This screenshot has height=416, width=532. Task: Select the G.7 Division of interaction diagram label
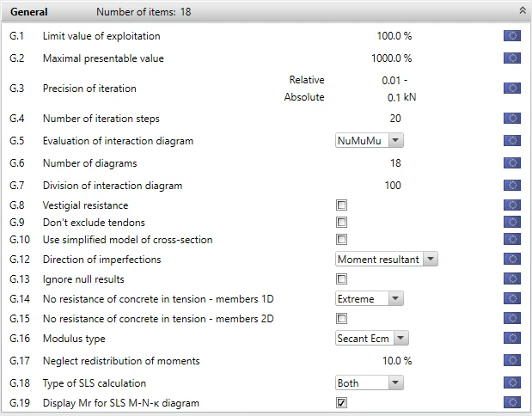click(x=113, y=186)
